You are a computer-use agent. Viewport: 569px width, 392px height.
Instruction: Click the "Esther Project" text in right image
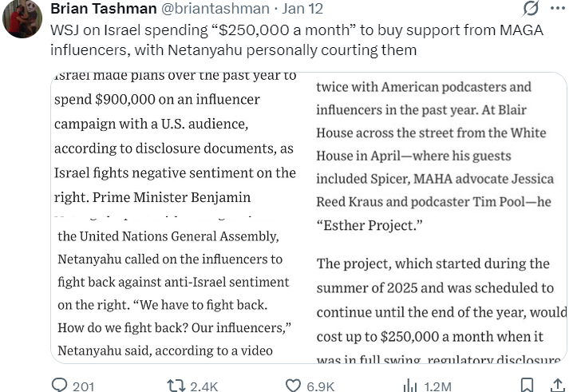point(369,226)
